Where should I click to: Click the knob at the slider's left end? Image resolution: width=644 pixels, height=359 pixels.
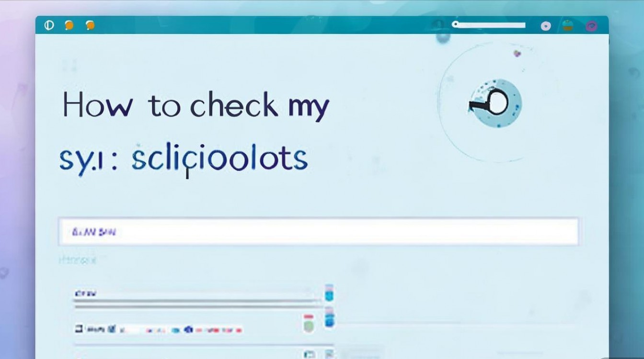[455, 24]
